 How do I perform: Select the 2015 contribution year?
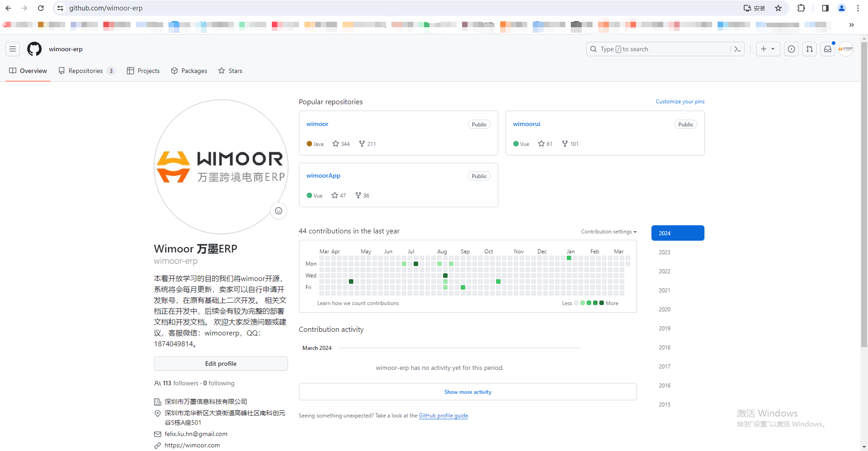click(x=678, y=404)
